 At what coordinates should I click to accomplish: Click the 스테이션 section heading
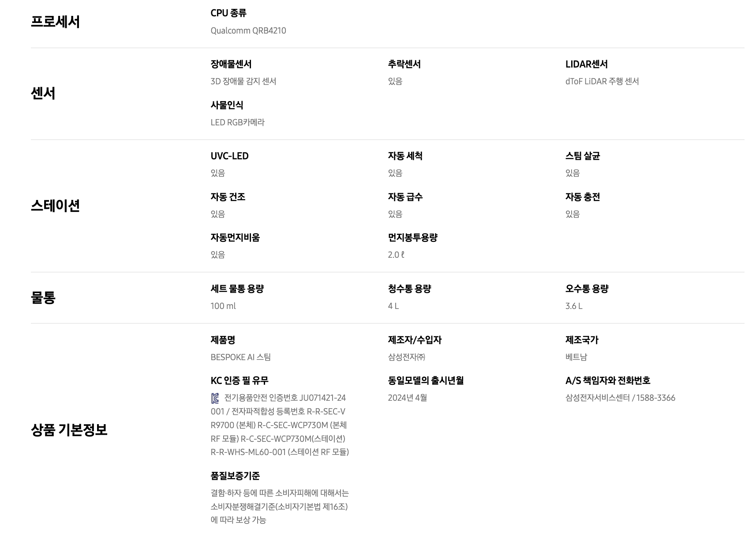[x=55, y=206]
